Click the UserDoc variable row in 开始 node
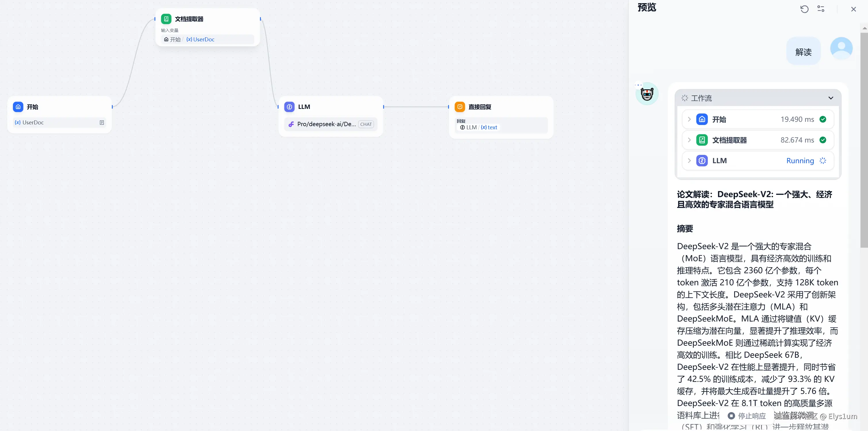The width and height of the screenshot is (868, 431). 59,123
